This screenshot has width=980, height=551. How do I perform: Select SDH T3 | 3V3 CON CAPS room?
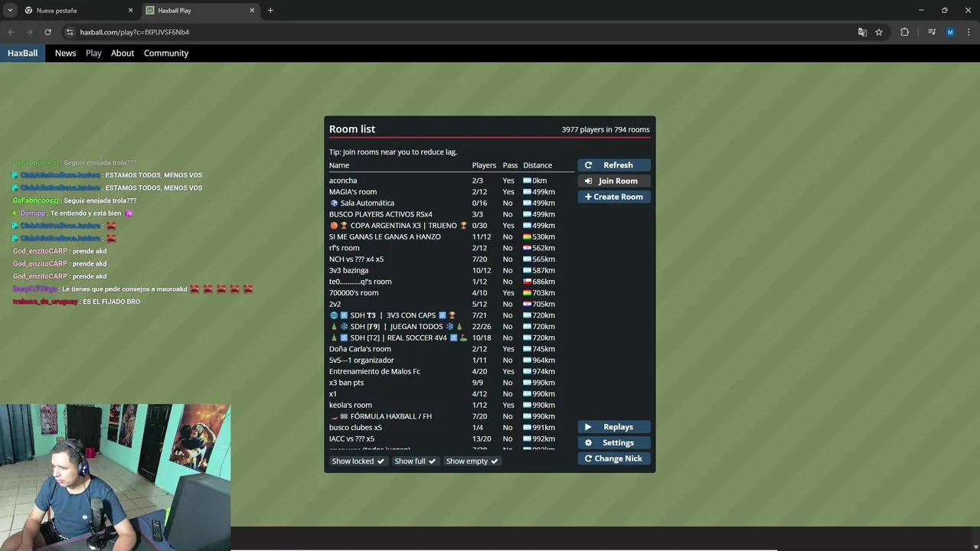coord(452,315)
